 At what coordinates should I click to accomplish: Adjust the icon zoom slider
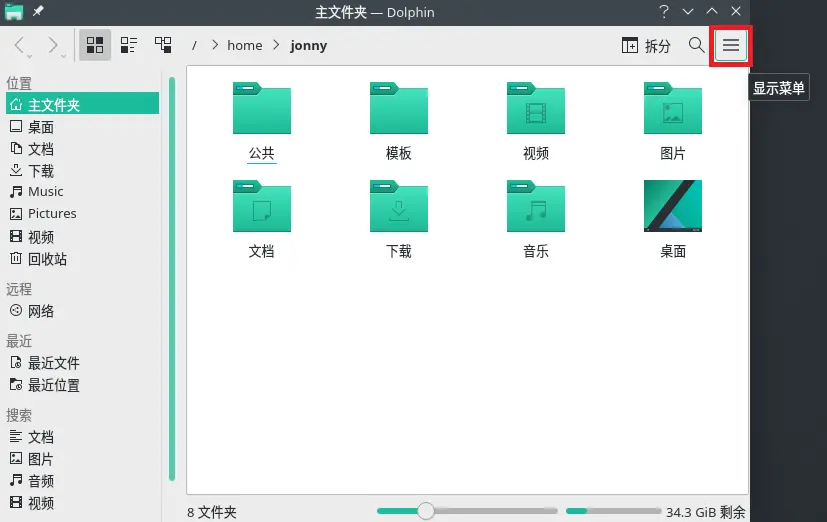coord(426,511)
